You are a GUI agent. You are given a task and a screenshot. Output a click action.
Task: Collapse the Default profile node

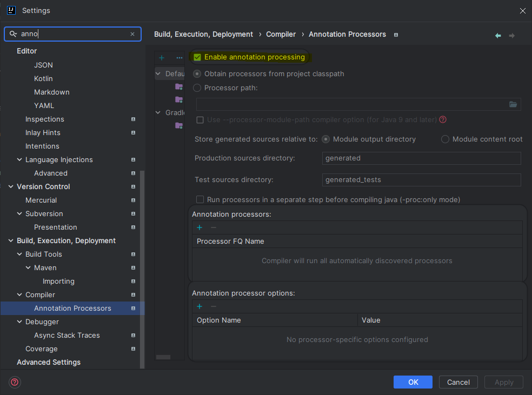point(158,73)
